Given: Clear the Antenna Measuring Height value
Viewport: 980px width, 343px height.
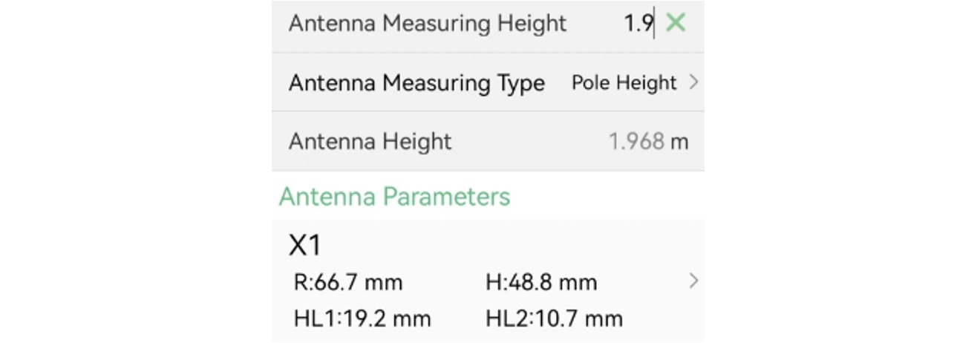Looking at the screenshot, I should [x=676, y=23].
